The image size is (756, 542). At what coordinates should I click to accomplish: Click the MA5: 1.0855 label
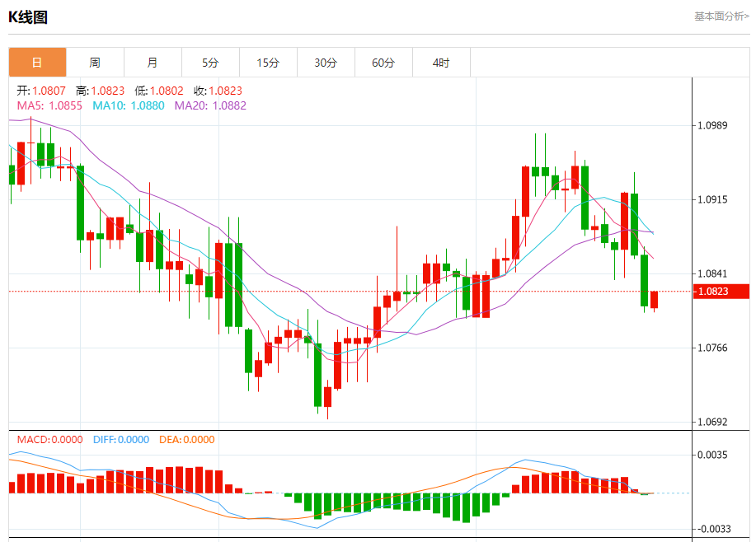coord(49,105)
